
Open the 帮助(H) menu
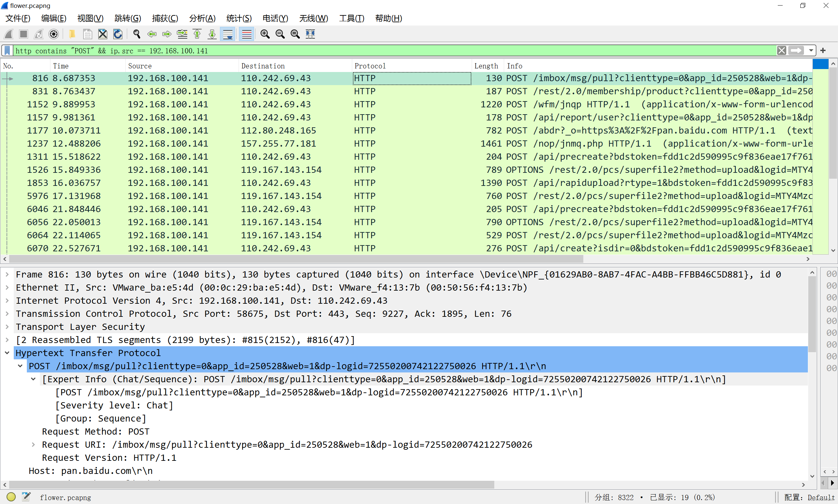(x=389, y=18)
